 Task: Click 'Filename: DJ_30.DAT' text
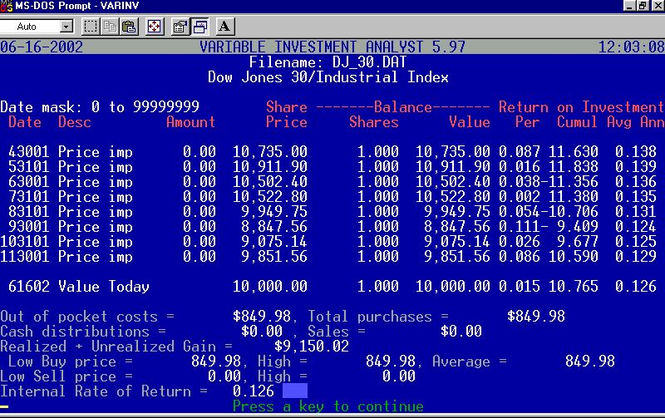328,63
